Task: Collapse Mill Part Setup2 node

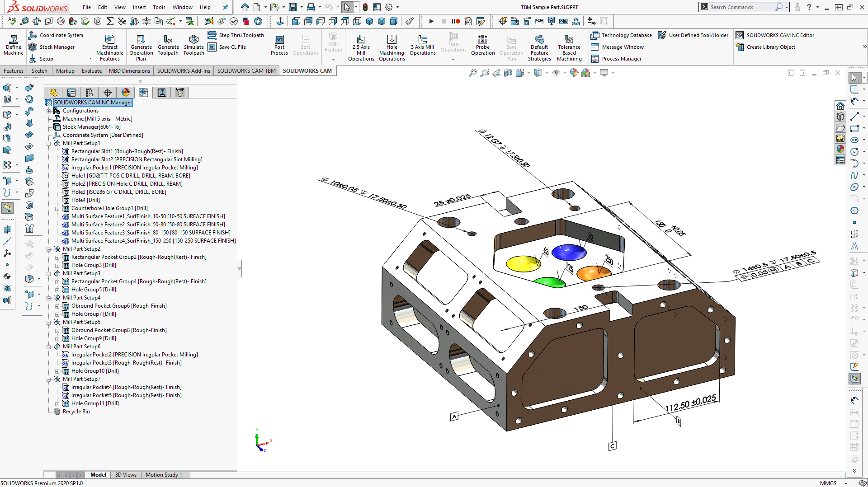Action: click(x=48, y=249)
